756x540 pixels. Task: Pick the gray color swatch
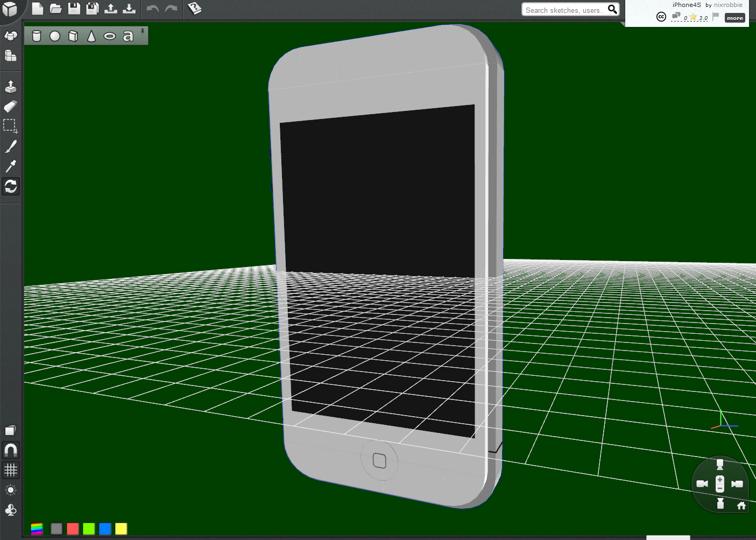tap(56, 529)
